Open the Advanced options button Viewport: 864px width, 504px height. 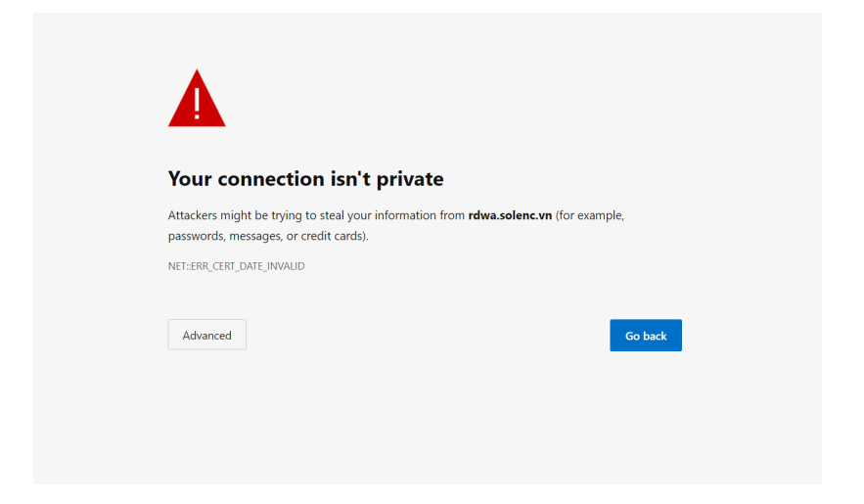(x=206, y=335)
